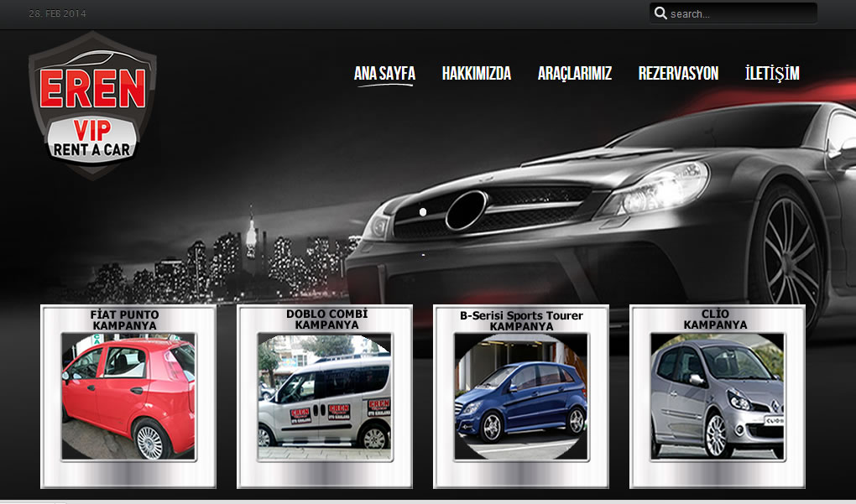
Task: Click the DOBLO COMBİ KAMPANYA title
Action: (x=327, y=320)
